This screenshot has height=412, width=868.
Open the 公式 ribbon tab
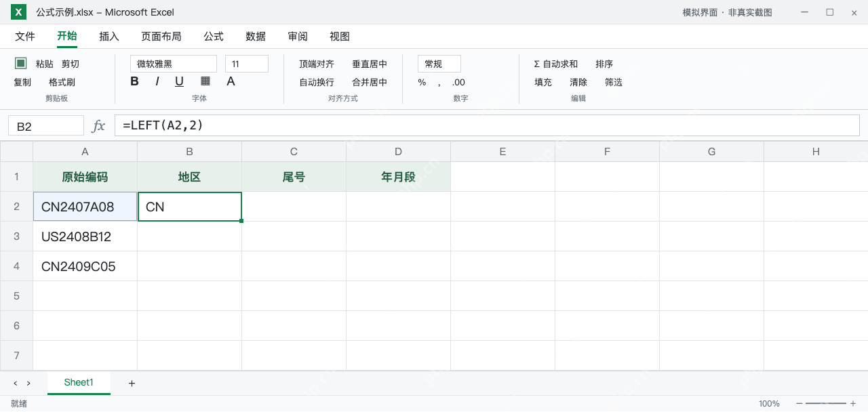(x=214, y=37)
